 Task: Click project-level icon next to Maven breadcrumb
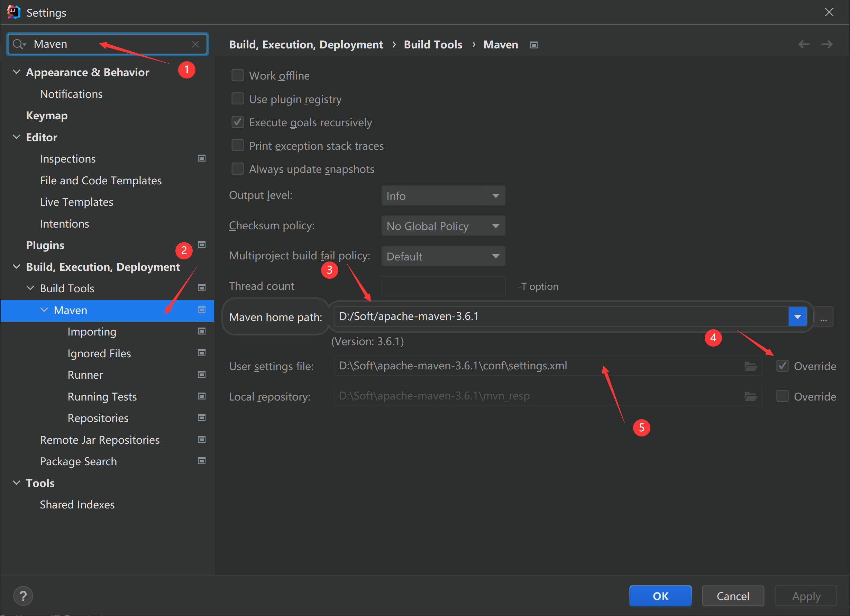click(x=534, y=45)
